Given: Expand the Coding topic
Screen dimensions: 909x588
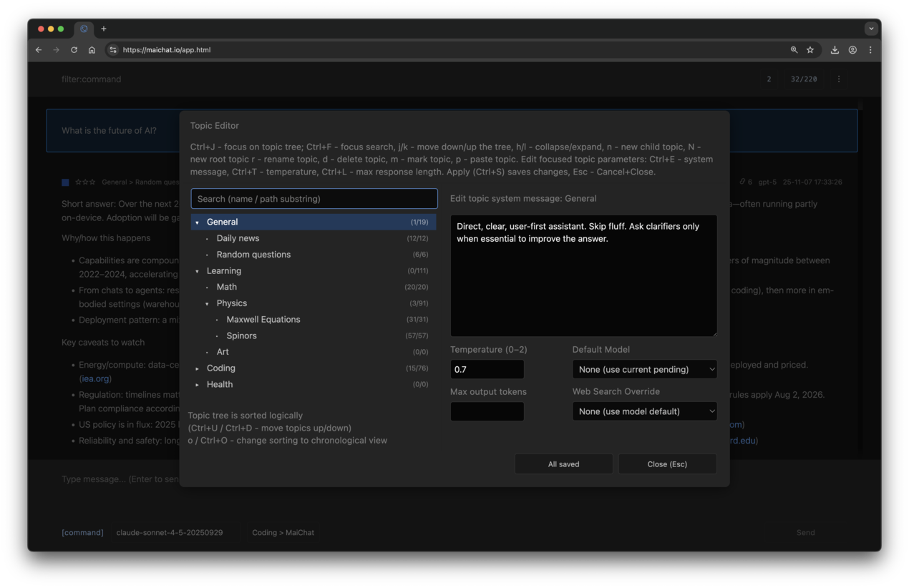Looking at the screenshot, I should tap(198, 368).
